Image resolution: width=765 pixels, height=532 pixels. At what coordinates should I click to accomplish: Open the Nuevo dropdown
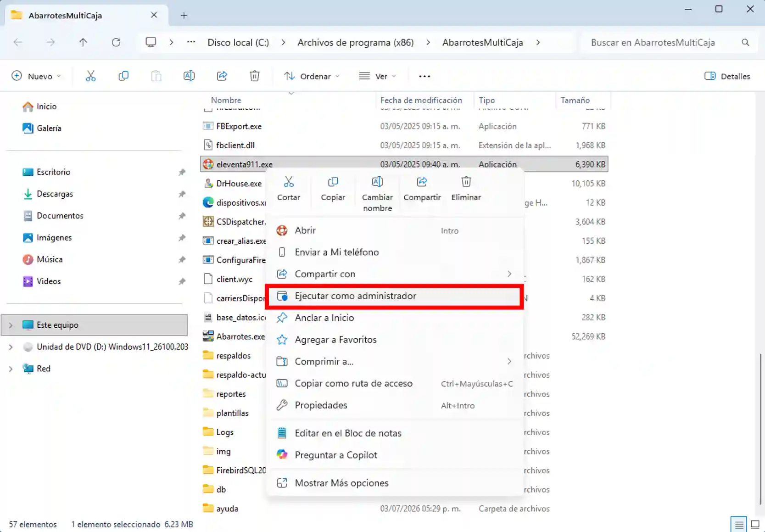click(36, 76)
